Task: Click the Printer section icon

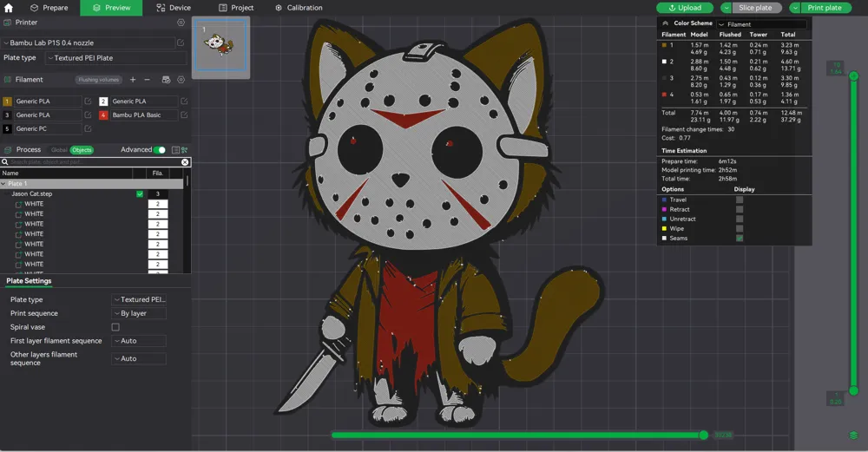Action: click(x=7, y=23)
